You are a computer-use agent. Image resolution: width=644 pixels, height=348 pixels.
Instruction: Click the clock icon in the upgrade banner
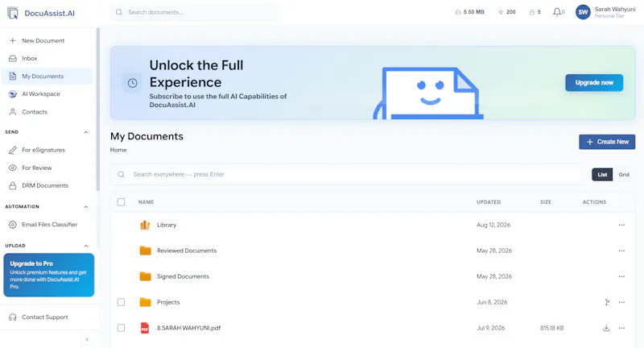(x=132, y=83)
